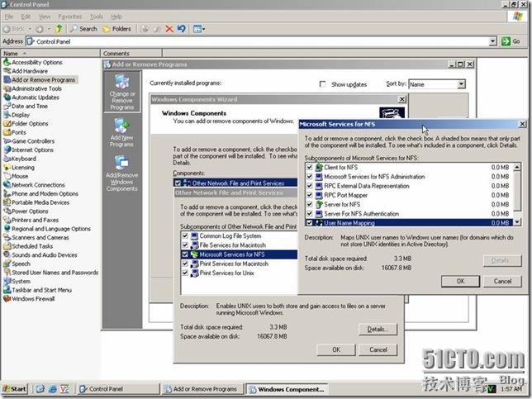Viewport: 532px width, 399px height.
Task: Toggle the Folders toolbar button
Action: (116, 29)
